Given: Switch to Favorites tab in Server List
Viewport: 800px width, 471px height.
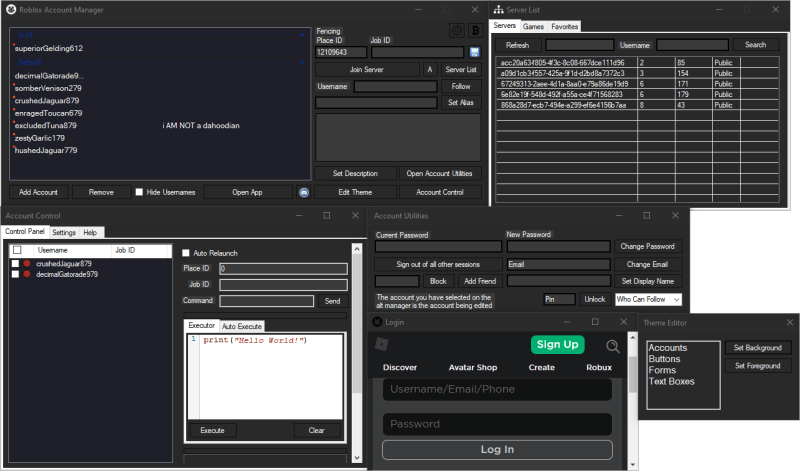Looking at the screenshot, I should [x=564, y=27].
